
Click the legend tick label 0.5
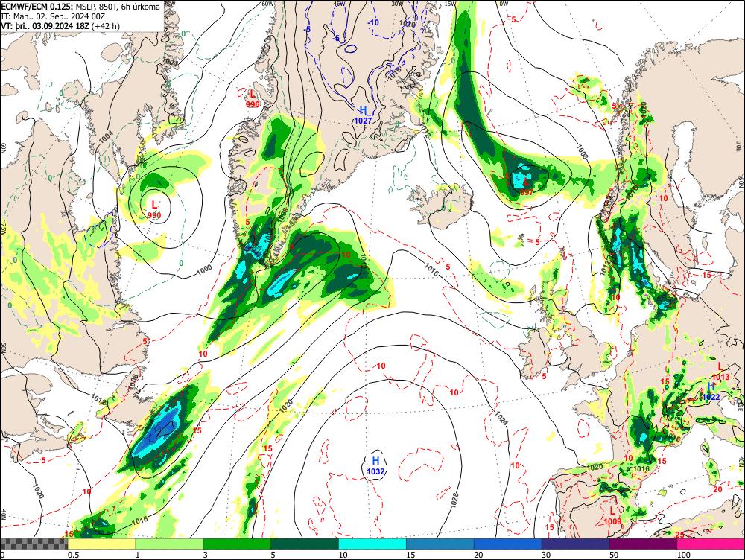[x=73, y=555]
